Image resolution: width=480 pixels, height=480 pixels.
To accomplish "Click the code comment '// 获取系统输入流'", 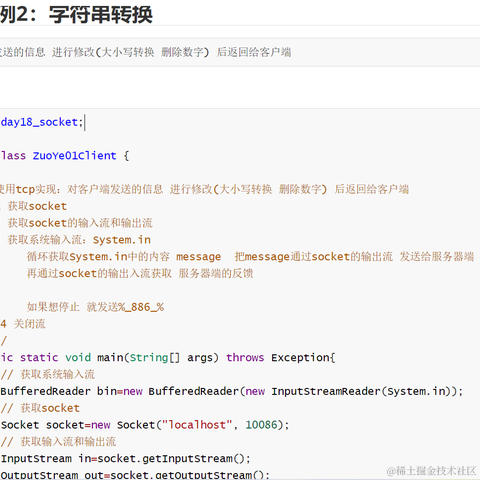I will (48, 374).
